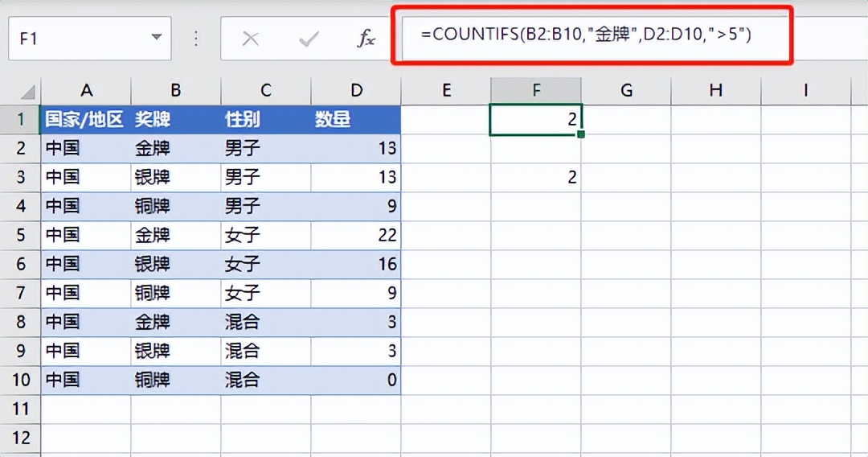Select cell D2 with value 13
Viewport: 868px width, 457px height.
coord(356,148)
